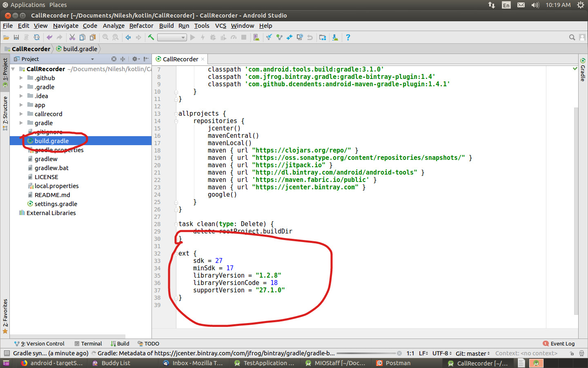Click the SDK Manager download icon
The height and width of the screenshot is (368, 588).
[335, 37]
